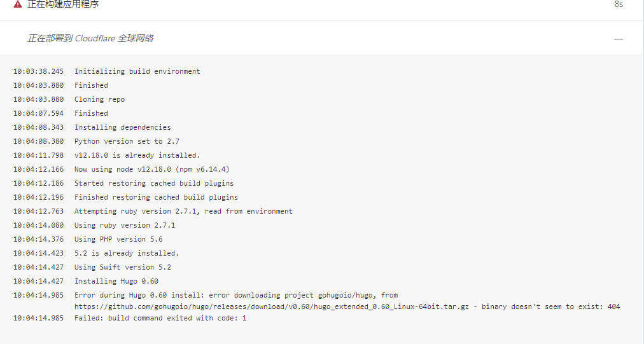This screenshot has height=344, width=644.
Task: Click "Started restoring cached build plugins" line
Action: [153, 183]
